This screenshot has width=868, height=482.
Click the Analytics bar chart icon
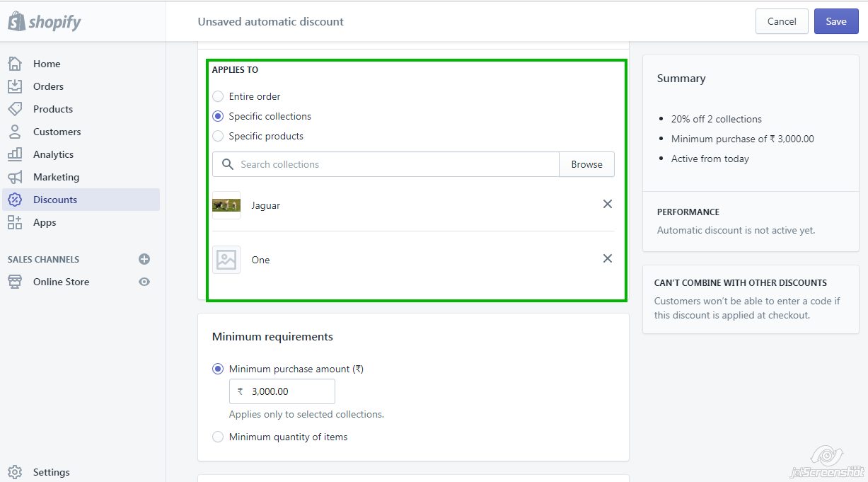(x=15, y=154)
